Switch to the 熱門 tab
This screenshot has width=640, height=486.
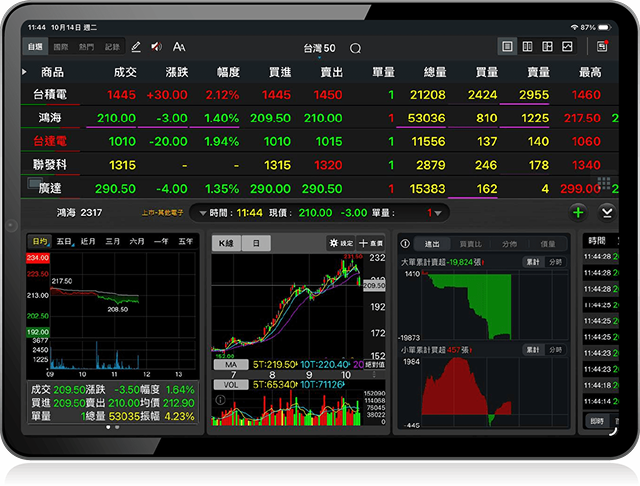pyautogui.click(x=86, y=47)
